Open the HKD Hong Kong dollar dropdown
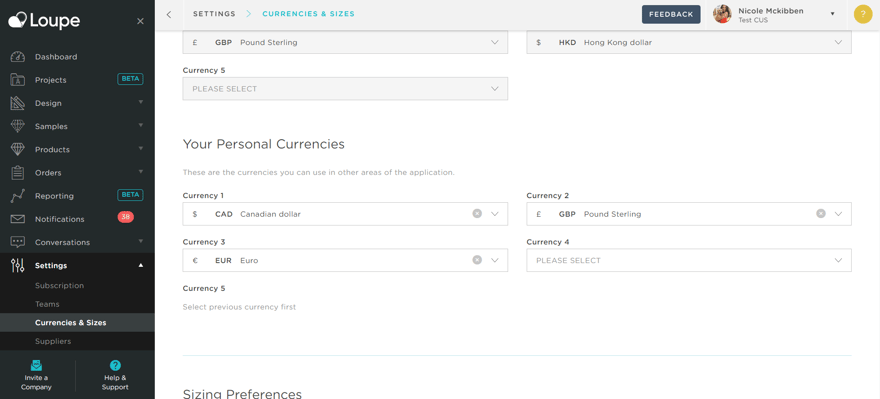Image resolution: width=880 pixels, height=399 pixels. coord(689,42)
